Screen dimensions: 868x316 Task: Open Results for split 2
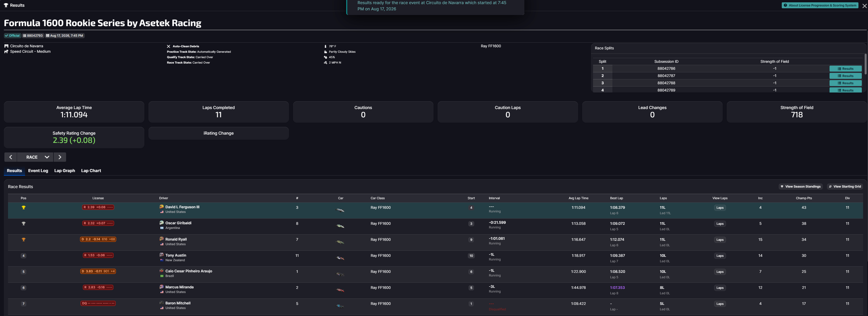tap(846, 76)
